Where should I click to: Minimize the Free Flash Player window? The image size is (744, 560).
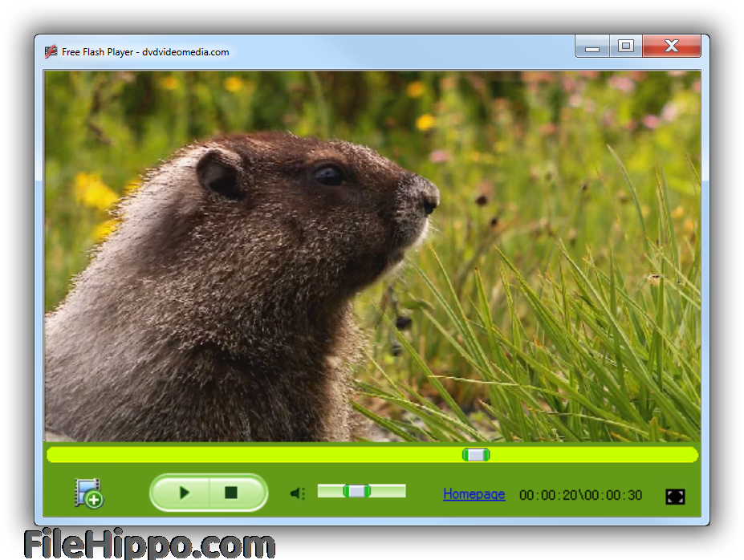pyautogui.click(x=592, y=47)
